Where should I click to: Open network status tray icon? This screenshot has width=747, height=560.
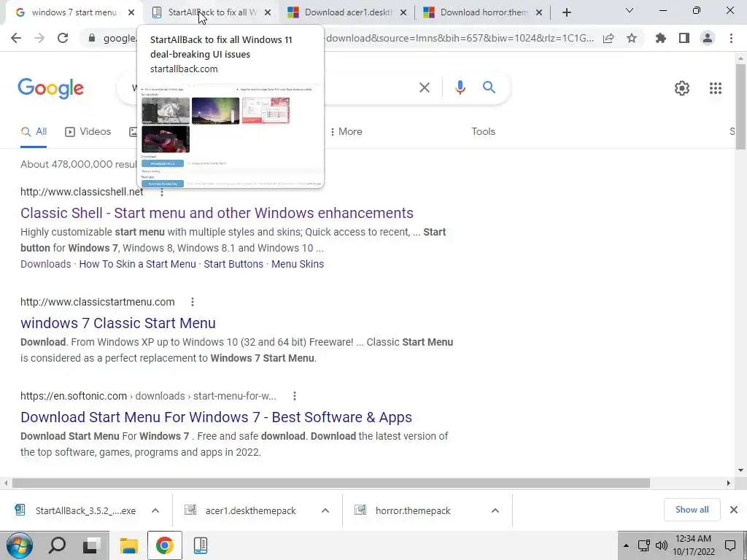coord(643,545)
